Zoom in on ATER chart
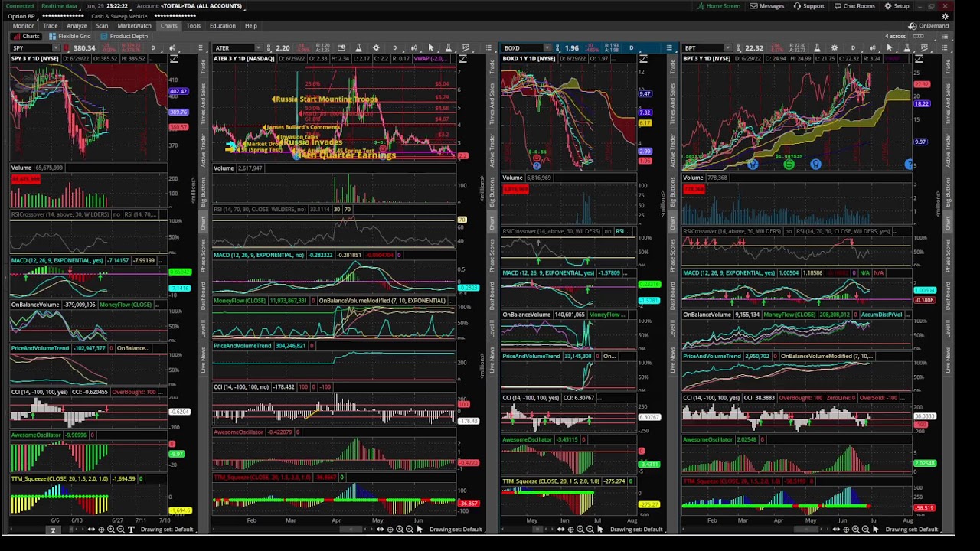The width and height of the screenshot is (980, 551). coord(400,530)
